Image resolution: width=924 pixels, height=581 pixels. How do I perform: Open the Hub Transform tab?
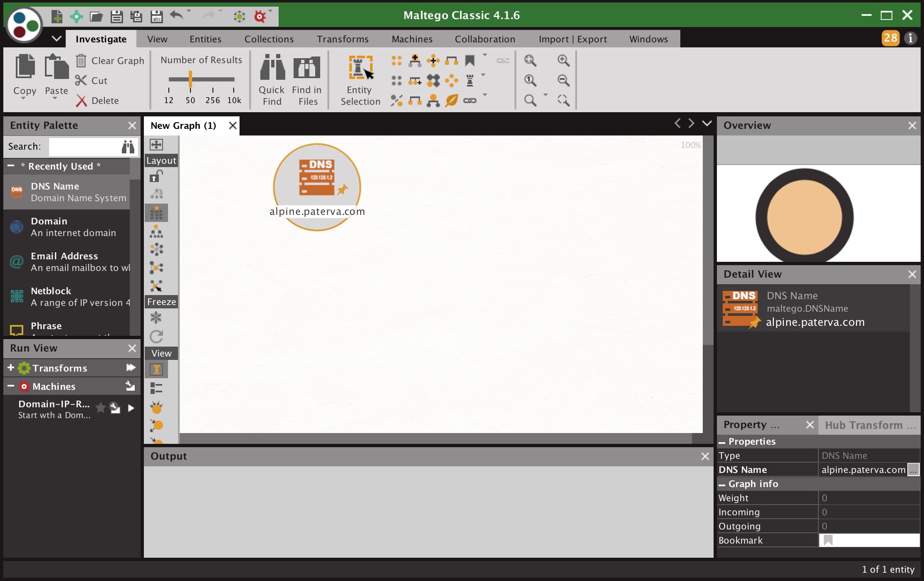pyautogui.click(x=870, y=425)
